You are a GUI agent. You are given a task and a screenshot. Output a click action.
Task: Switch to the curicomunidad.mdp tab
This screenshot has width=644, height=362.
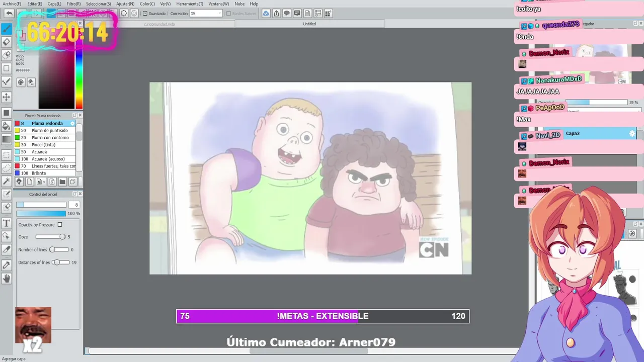[x=159, y=24]
